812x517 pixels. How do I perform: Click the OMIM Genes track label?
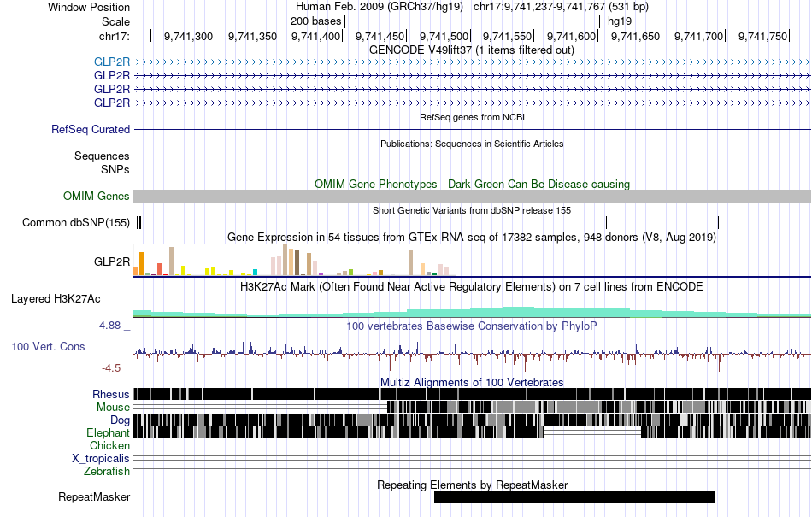point(97,197)
